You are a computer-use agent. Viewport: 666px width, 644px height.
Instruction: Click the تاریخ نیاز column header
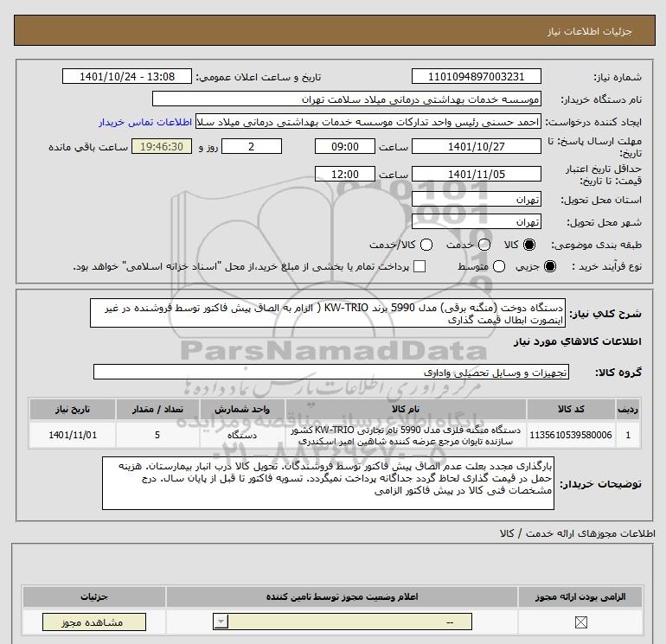pos(73,409)
